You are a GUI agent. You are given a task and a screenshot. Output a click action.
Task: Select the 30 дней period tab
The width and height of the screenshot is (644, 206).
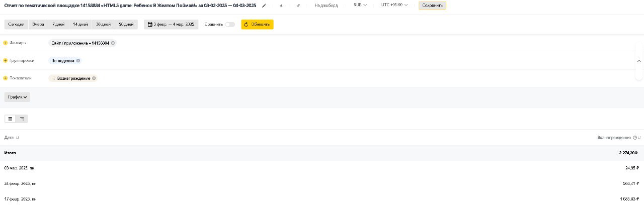[x=103, y=24]
